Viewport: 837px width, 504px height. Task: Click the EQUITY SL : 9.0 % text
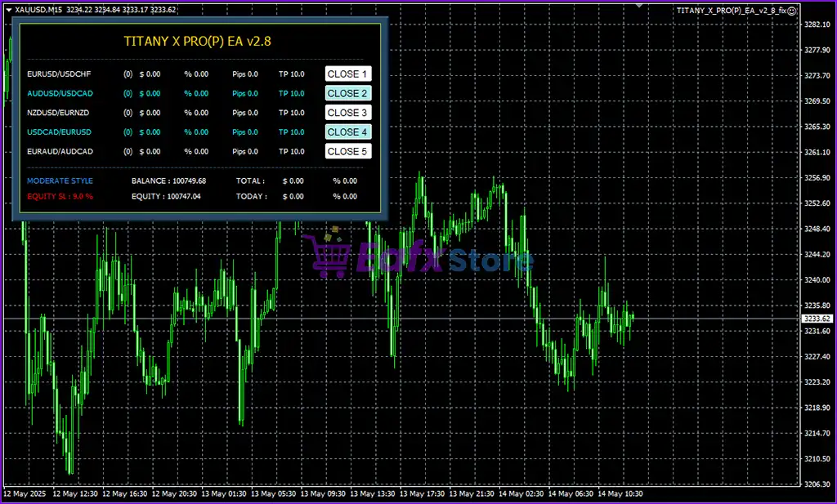click(x=60, y=196)
